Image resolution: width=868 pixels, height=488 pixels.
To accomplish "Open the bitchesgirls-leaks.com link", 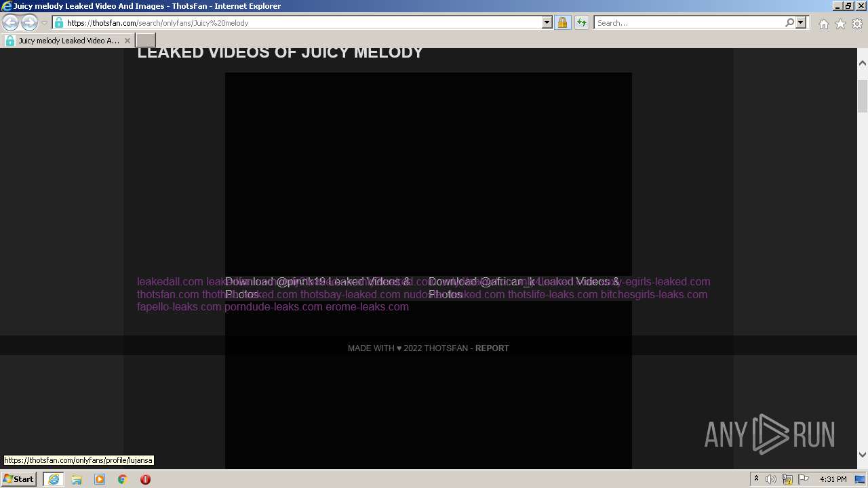I will 654,295.
